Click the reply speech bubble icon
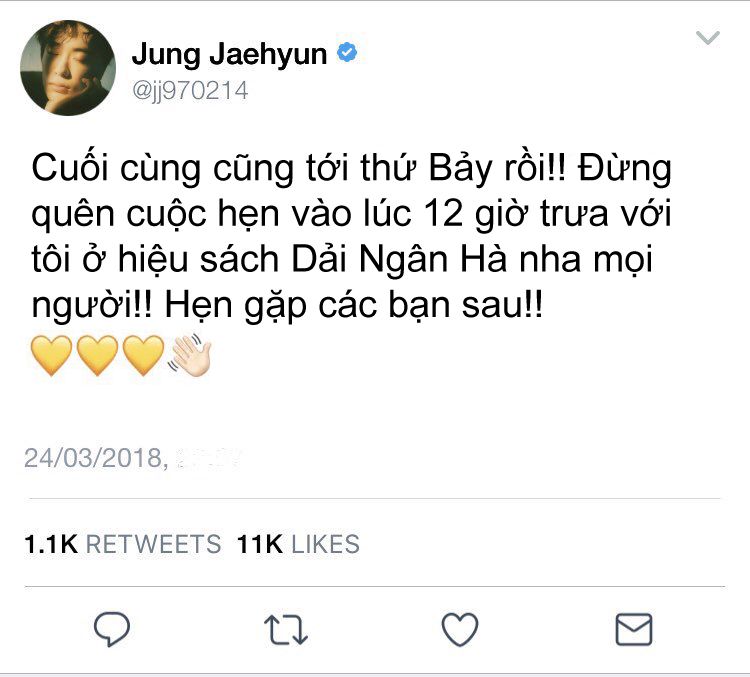 [112, 629]
